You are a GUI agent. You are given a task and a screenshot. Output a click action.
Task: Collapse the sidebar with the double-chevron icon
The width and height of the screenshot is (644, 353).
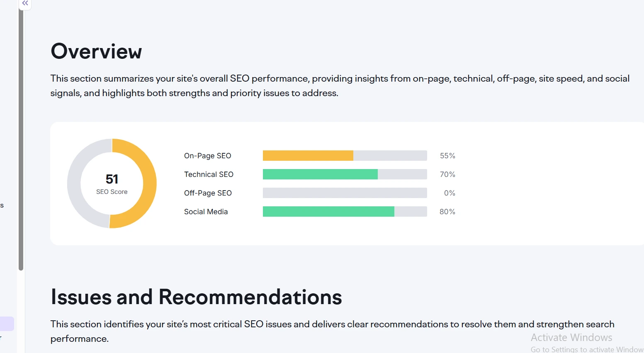[x=25, y=3]
